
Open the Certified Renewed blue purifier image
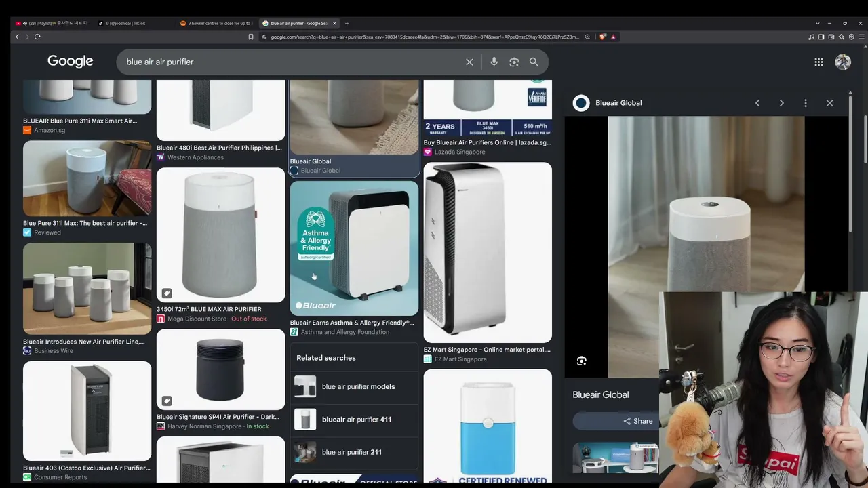point(488,426)
